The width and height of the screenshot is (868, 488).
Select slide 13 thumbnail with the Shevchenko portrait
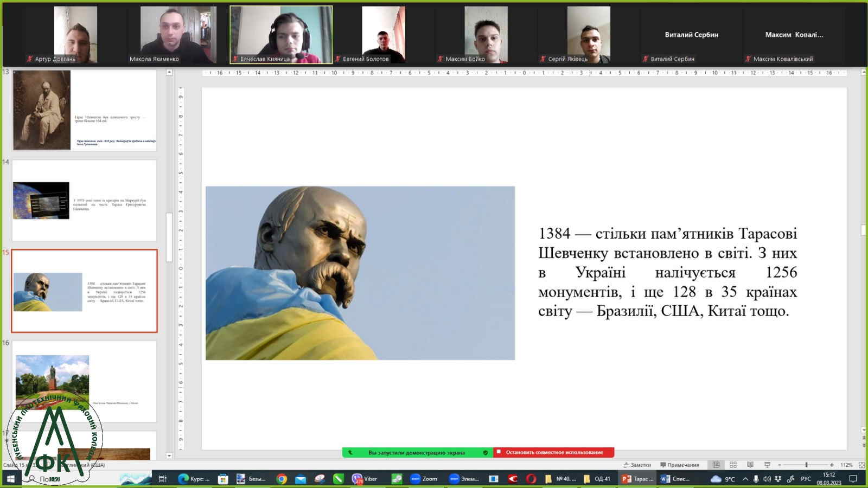[84, 110]
